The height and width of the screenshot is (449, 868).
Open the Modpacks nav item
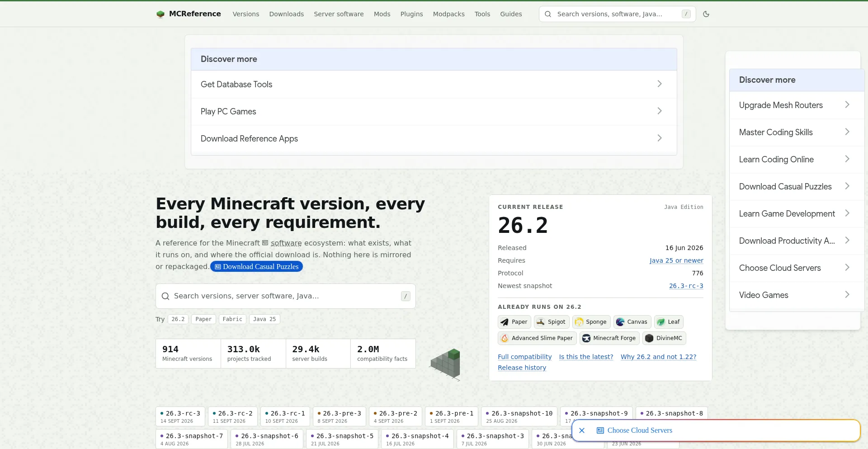click(x=449, y=14)
